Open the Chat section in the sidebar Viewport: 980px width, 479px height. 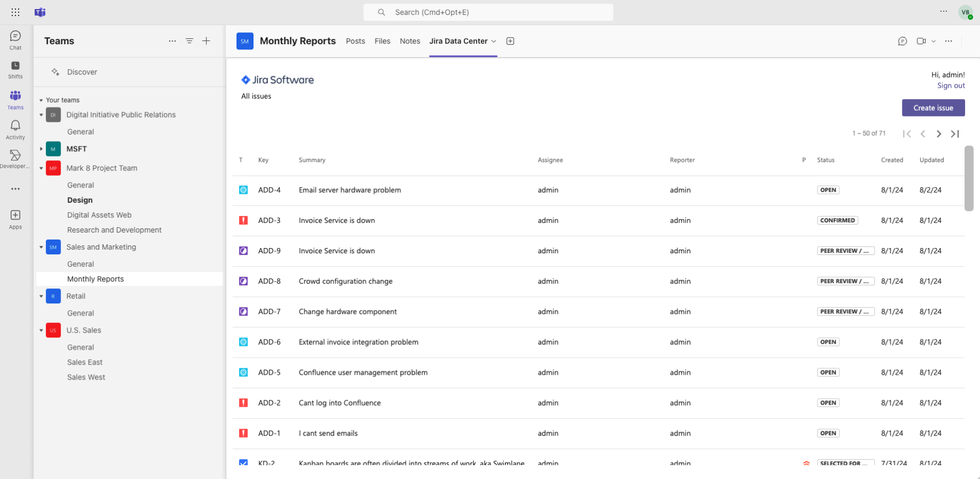point(15,40)
